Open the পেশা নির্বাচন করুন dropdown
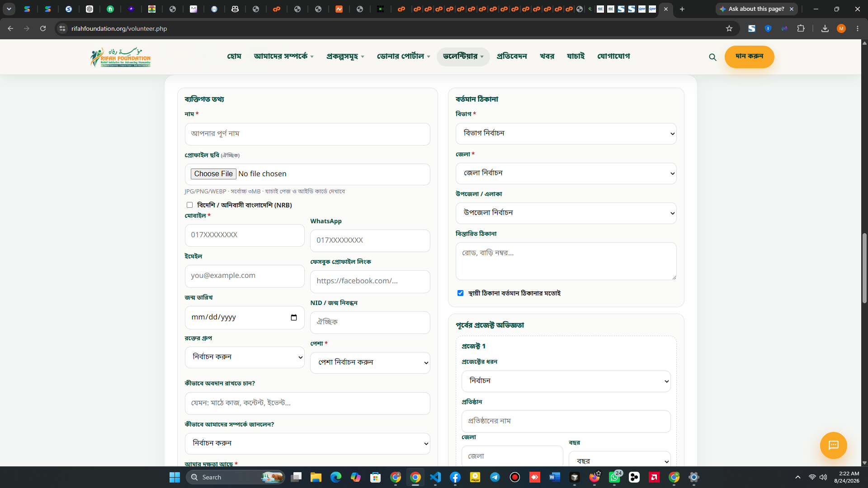 point(370,363)
